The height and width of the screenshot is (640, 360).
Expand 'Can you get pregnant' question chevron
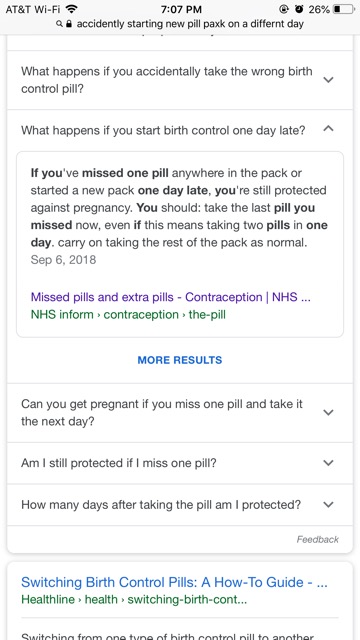tap(328, 413)
